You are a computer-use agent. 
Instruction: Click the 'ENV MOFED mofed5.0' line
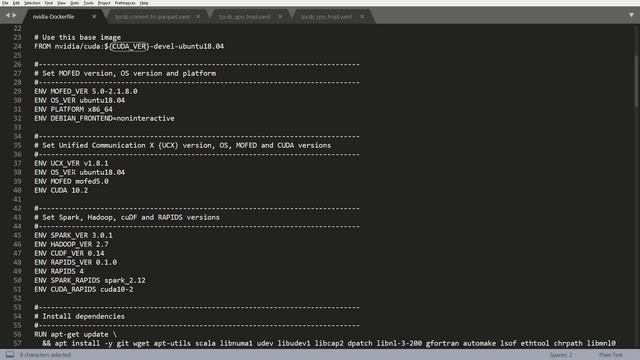pos(71,181)
